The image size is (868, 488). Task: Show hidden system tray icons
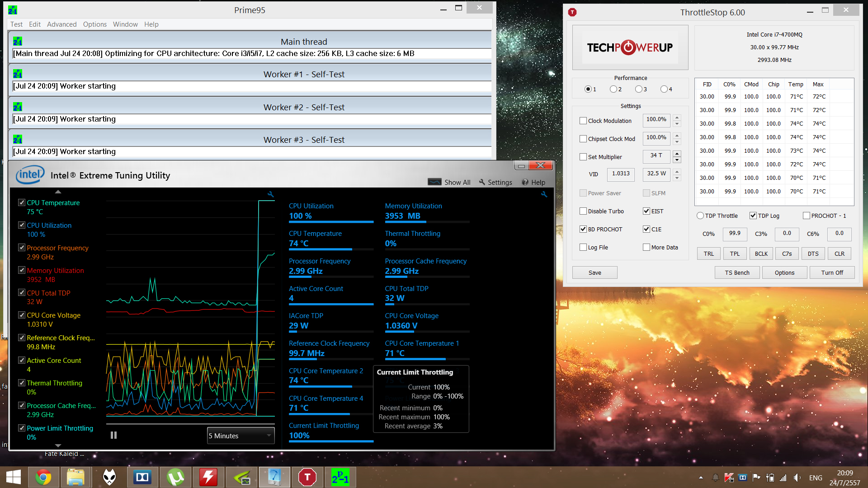pos(701,478)
